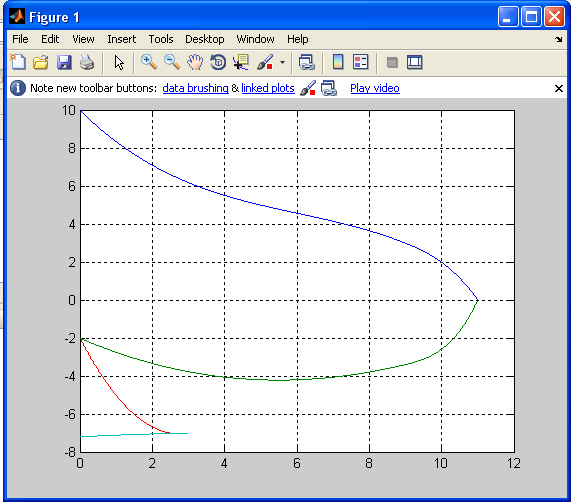Image resolution: width=571 pixels, height=503 pixels.
Task: Open the data brushing link
Action: (x=195, y=88)
